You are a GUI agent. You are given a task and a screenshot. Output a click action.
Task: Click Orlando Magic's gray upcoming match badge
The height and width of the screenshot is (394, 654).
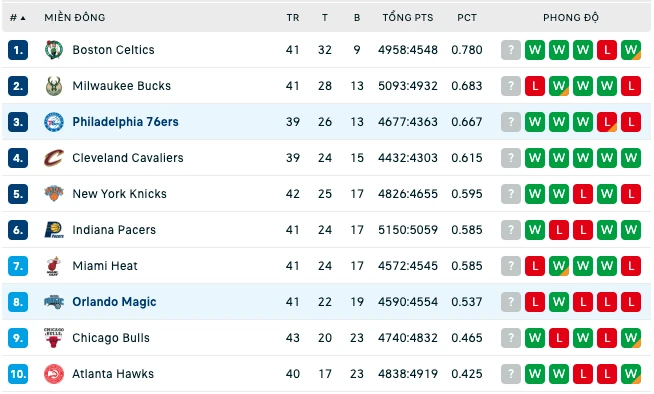[511, 302]
